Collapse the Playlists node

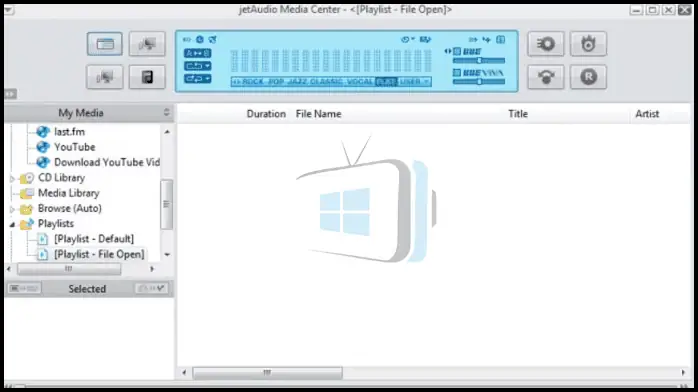12,224
